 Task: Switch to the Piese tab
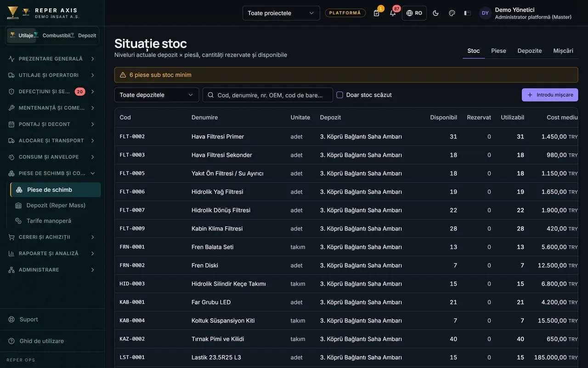point(498,51)
